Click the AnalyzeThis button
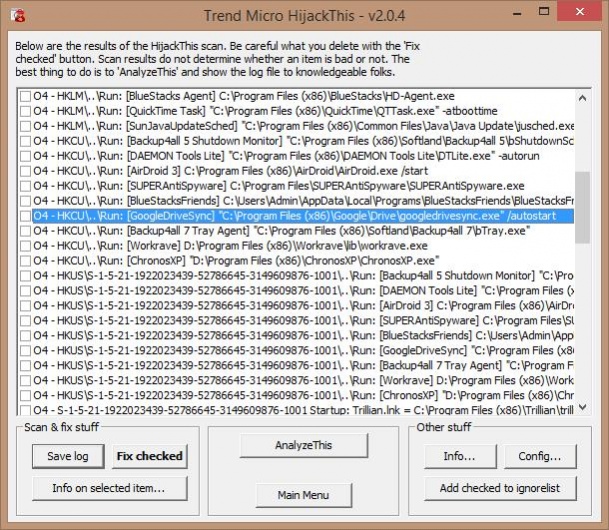Viewport: 609px width, 530px height. tap(303, 445)
